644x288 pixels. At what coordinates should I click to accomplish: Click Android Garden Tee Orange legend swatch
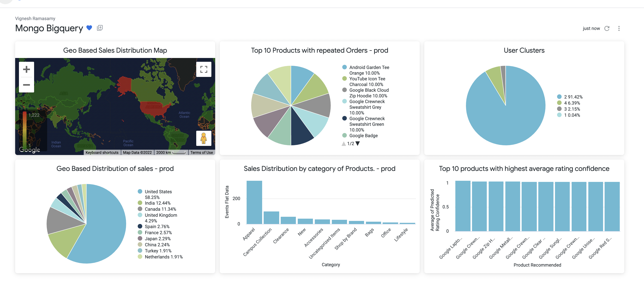tap(344, 67)
